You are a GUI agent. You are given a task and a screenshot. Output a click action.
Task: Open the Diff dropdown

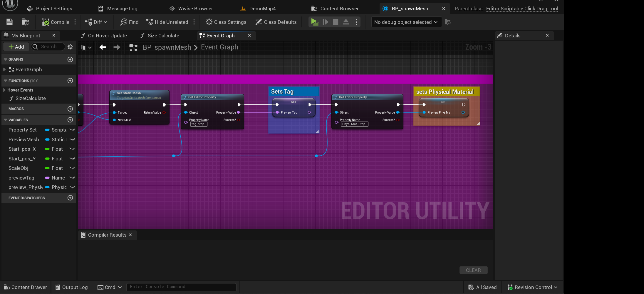point(96,22)
